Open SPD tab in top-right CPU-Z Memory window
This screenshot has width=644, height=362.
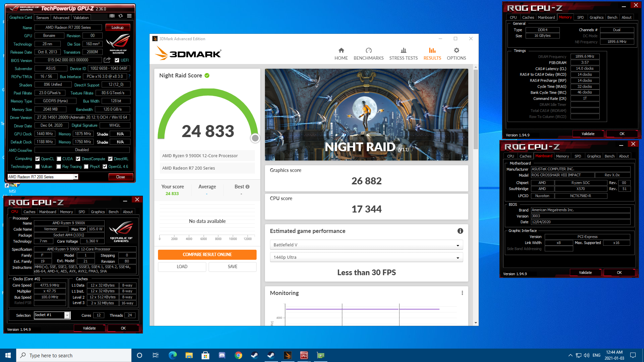coord(581,17)
